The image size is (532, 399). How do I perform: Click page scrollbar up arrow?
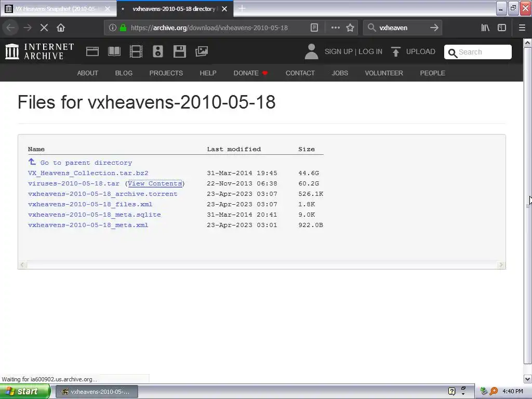(527, 43)
